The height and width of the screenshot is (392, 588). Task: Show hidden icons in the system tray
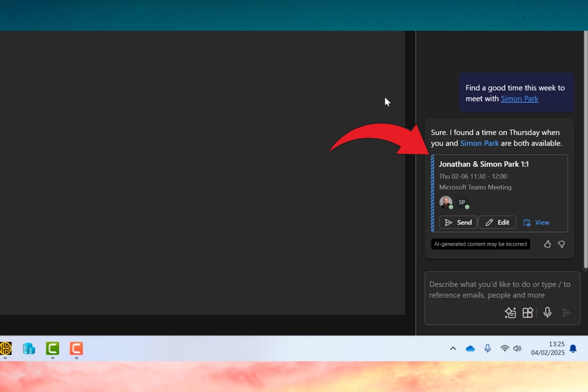pyautogui.click(x=453, y=348)
